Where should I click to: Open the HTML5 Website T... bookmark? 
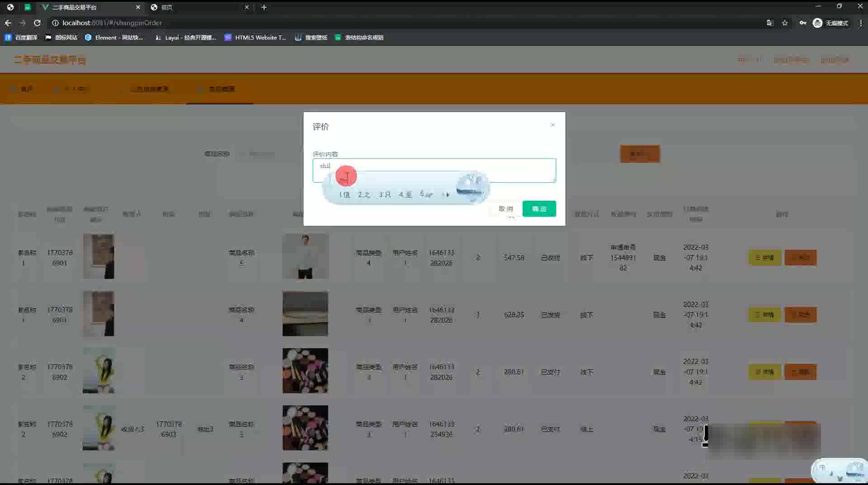coord(255,38)
